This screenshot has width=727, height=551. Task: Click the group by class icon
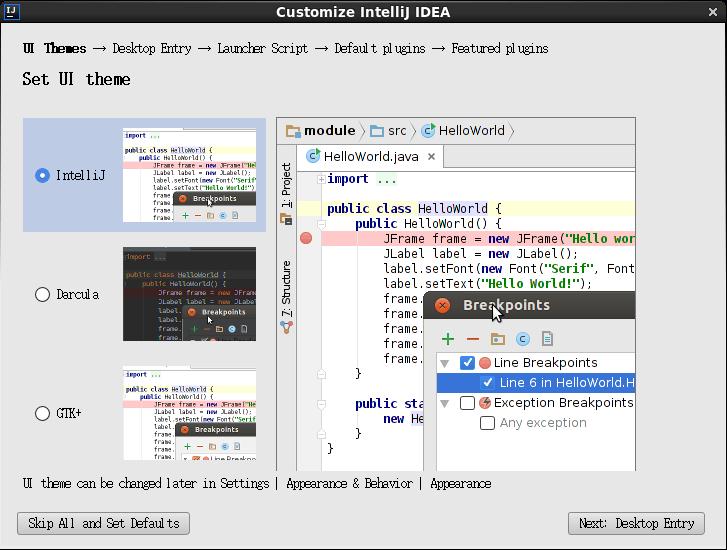coord(523,339)
